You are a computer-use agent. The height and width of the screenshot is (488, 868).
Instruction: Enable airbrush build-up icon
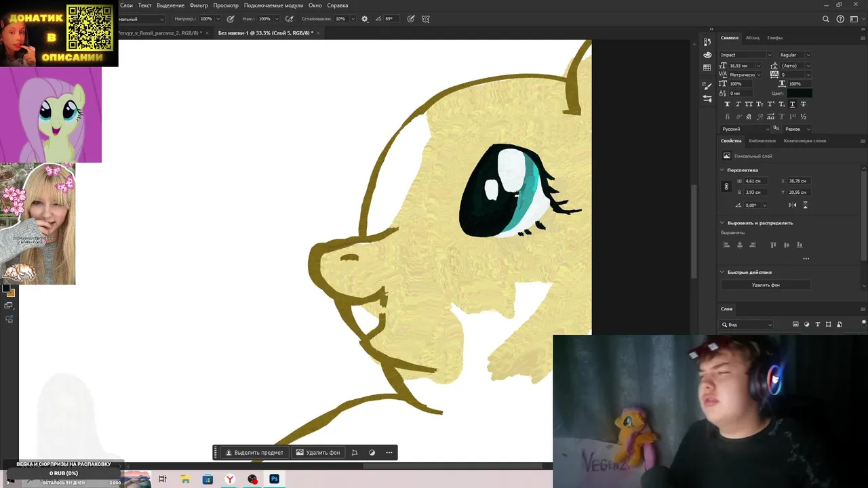(290, 19)
